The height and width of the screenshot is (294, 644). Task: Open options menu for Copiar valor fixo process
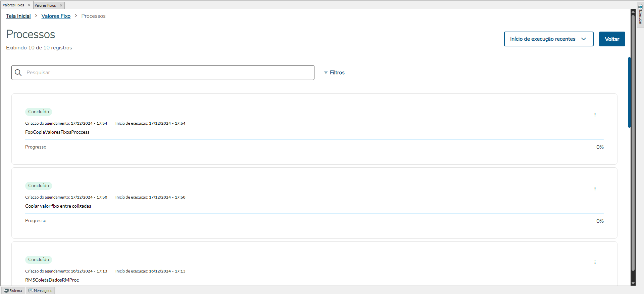pos(595,189)
